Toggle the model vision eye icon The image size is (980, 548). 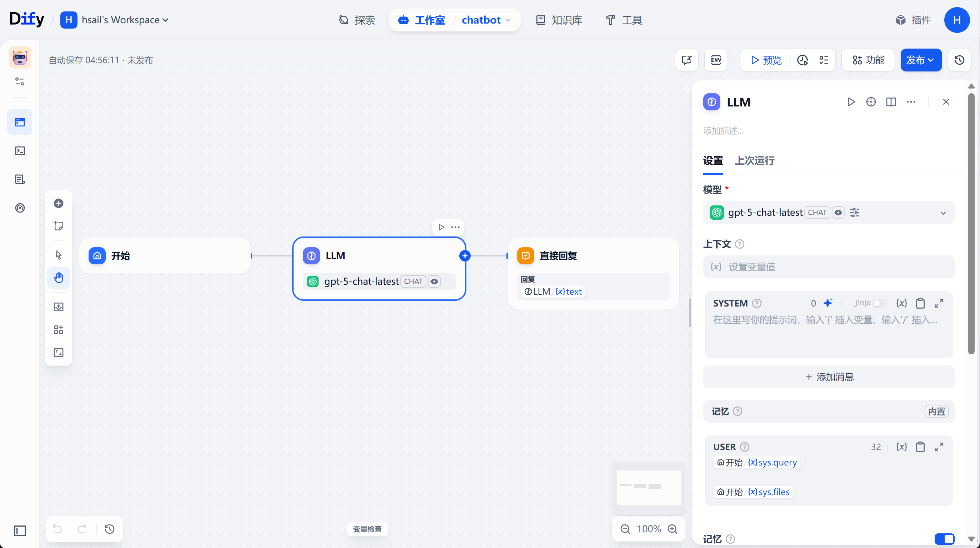[x=838, y=212]
